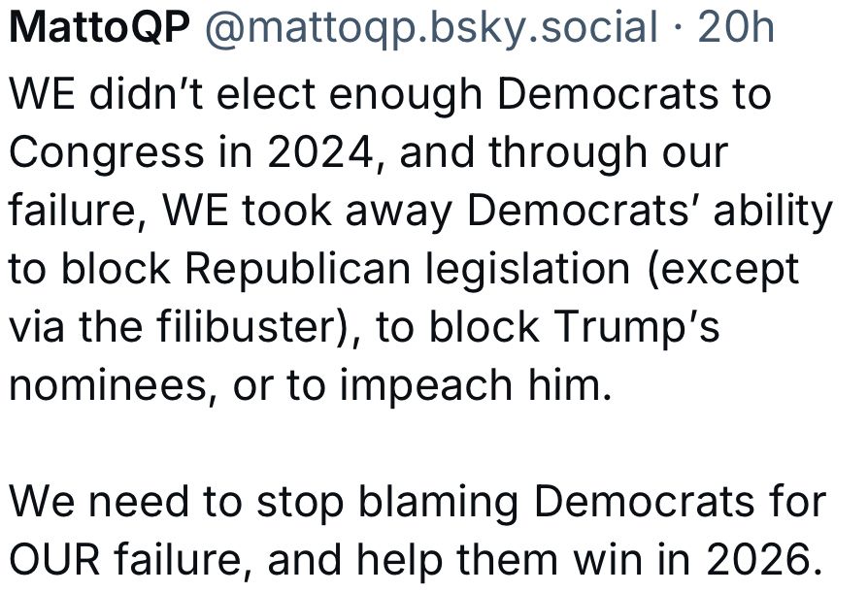
Task: Click the @mattoqp.bsky.social handle
Action: tap(432, 28)
